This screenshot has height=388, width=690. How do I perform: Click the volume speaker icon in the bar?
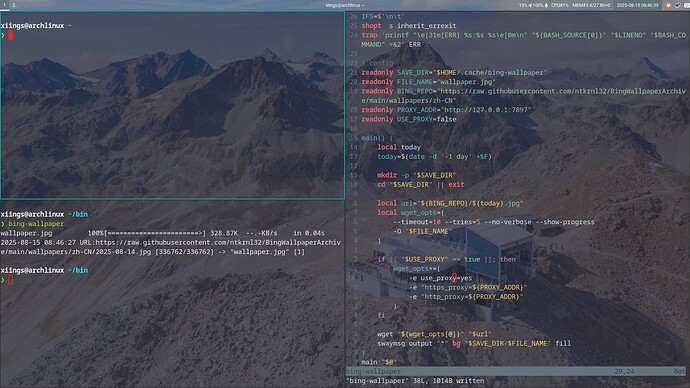(x=530, y=5)
